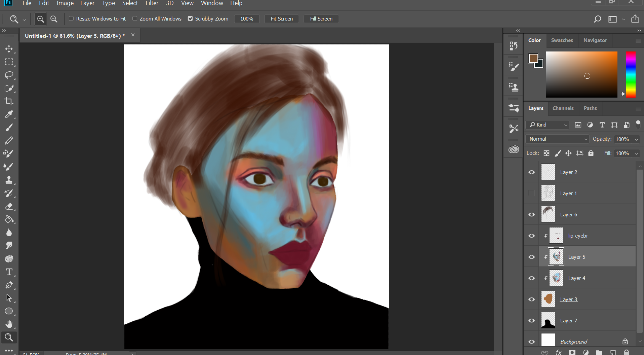This screenshot has width=644, height=355.
Task: Hide Layer 2 visibility eye
Action: pyautogui.click(x=531, y=172)
